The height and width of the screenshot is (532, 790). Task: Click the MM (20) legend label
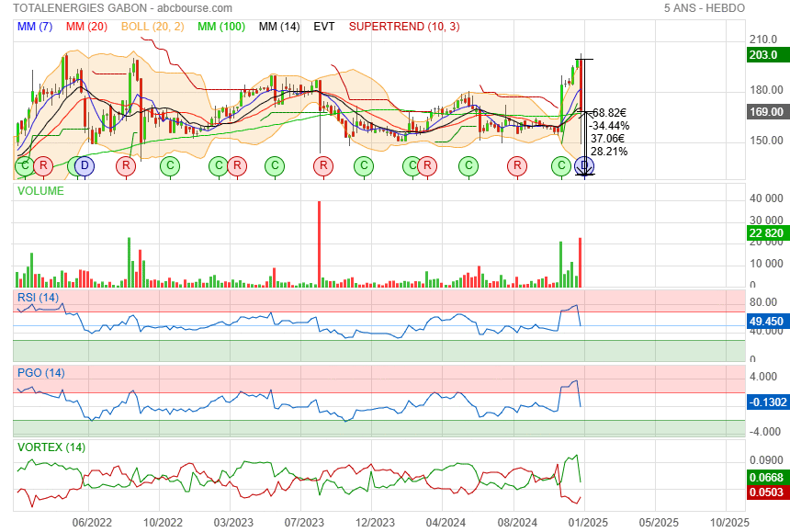(86, 27)
